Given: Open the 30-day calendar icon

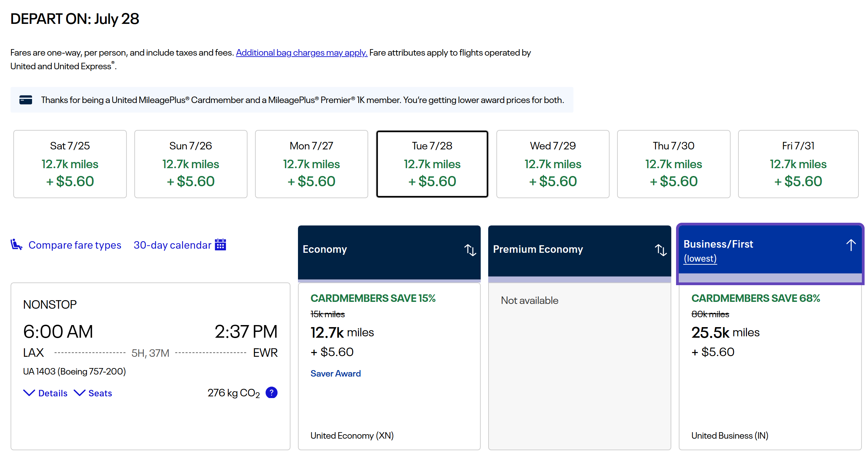Looking at the screenshot, I should pyautogui.click(x=220, y=245).
